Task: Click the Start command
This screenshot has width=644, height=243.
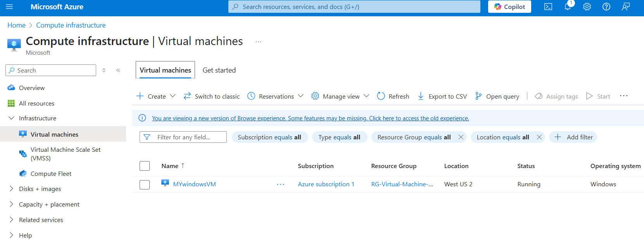Action: (x=598, y=96)
